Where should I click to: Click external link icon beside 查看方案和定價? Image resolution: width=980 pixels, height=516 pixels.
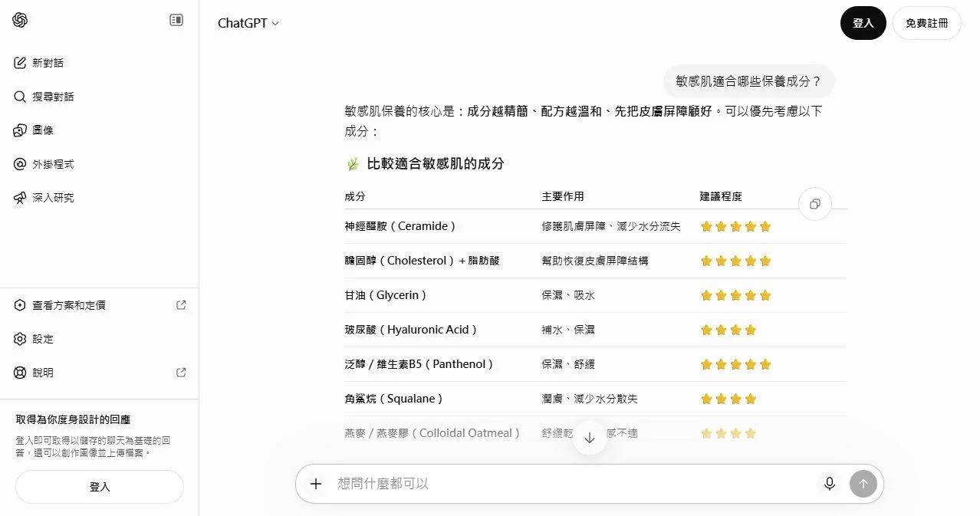point(181,305)
